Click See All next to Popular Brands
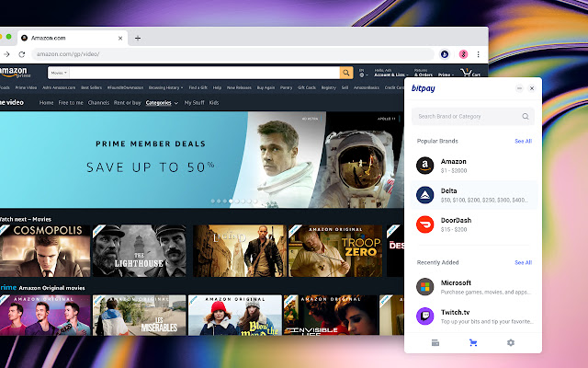The height and width of the screenshot is (368, 588). [x=523, y=141]
